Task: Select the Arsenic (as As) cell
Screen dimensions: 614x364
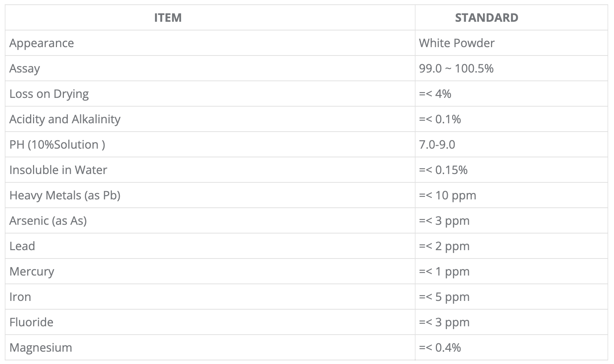Action: tap(48, 221)
